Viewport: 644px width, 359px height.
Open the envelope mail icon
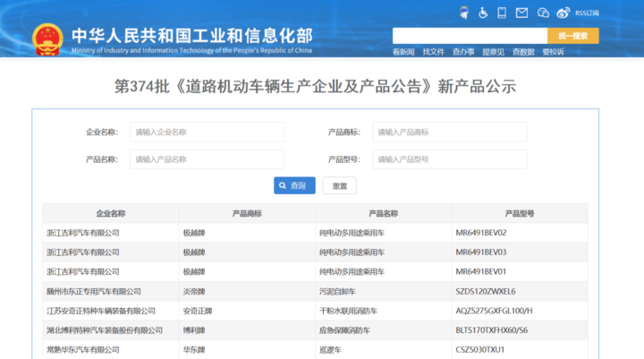[521, 13]
